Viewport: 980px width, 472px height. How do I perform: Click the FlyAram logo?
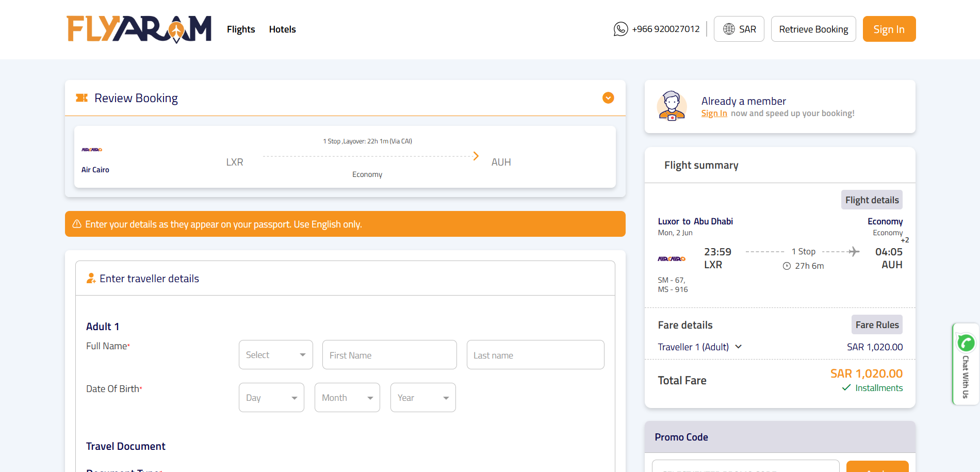139,29
